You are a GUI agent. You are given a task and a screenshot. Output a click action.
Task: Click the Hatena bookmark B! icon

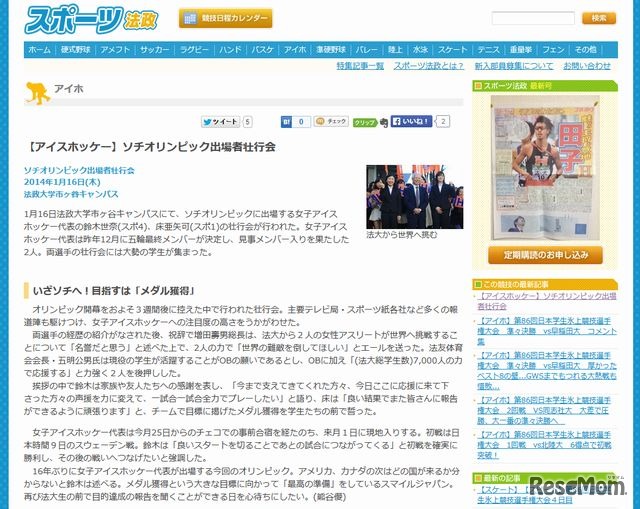point(286,122)
